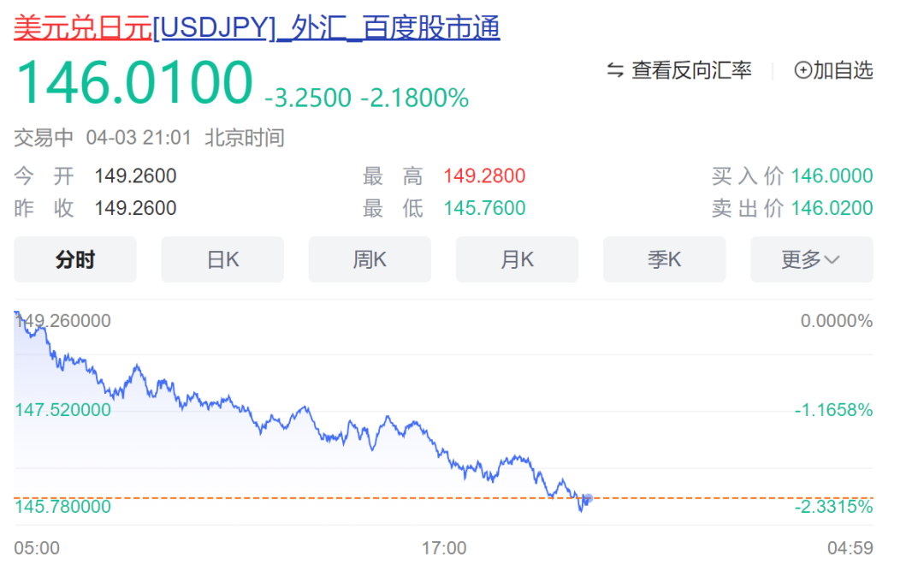Switch to the 周K chart tab
This screenshot has width=924, height=565.
(370, 259)
